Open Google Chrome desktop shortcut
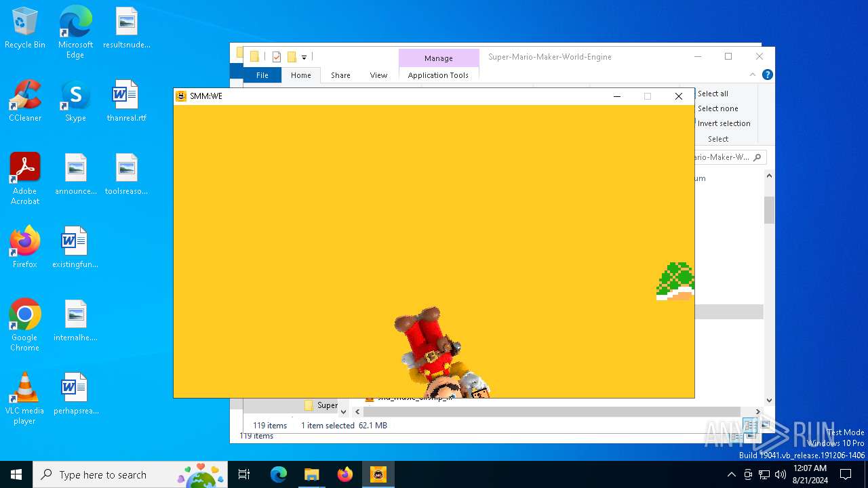 pyautogui.click(x=25, y=325)
